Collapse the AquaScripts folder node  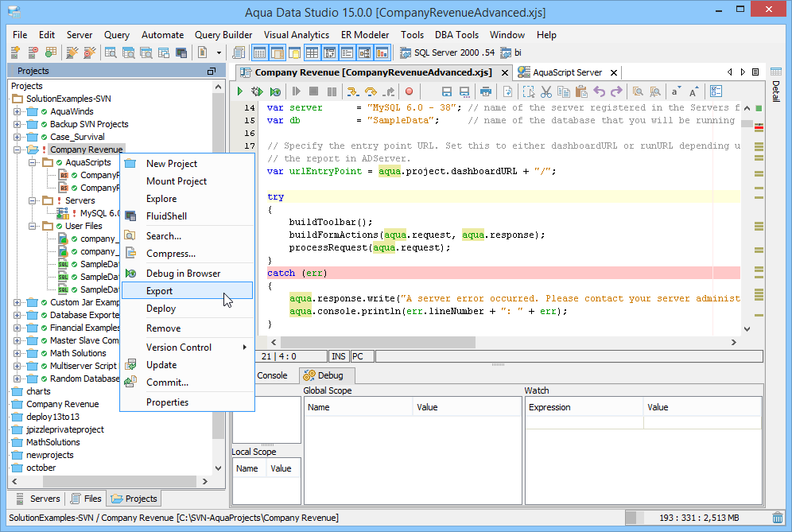[x=32, y=163]
